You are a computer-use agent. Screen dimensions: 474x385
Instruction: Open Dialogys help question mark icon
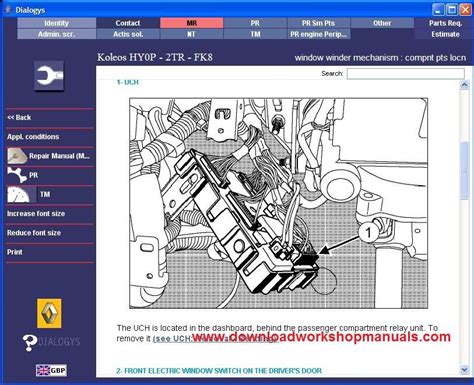pos(30,342)
